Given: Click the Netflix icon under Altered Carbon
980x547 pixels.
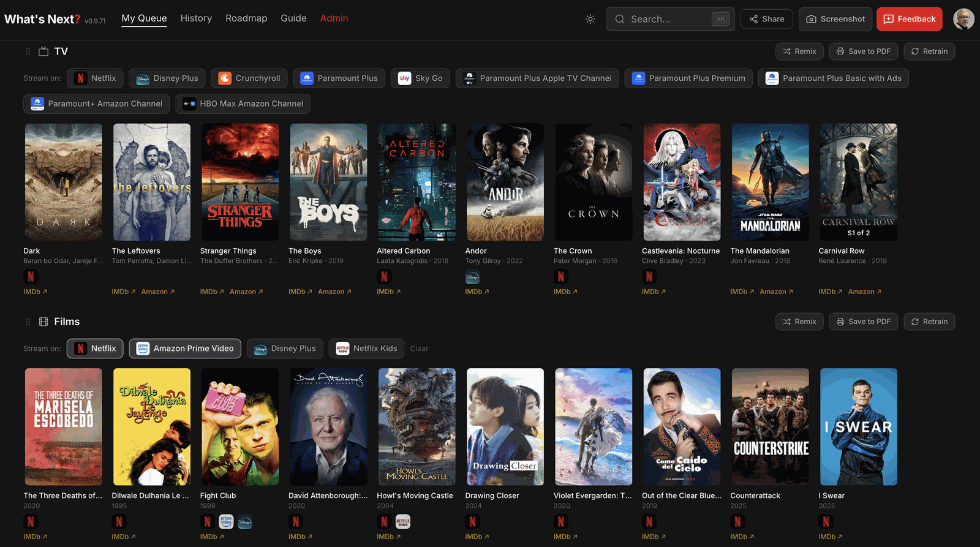Looking at the screenshot, I should pos(384,277).
